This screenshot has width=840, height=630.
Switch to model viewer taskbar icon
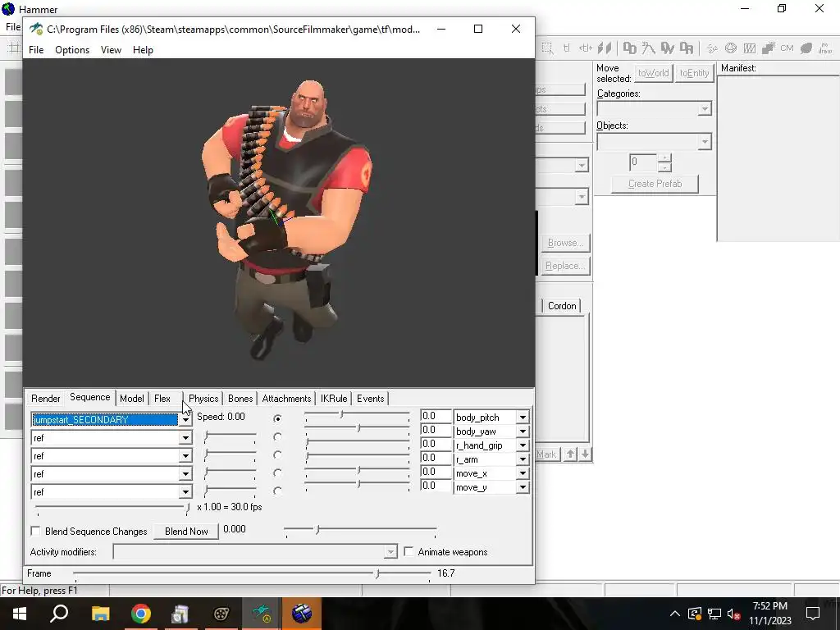[x=262, y=614]
